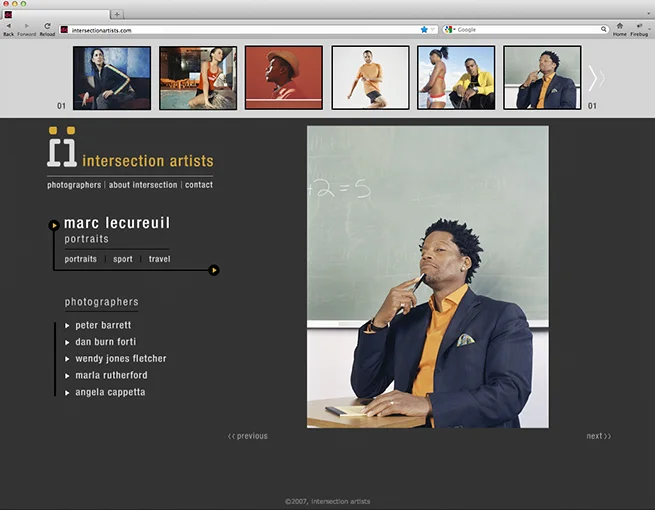Go to the next photo
Screen dimensions: 655x510
click(599, 436)
